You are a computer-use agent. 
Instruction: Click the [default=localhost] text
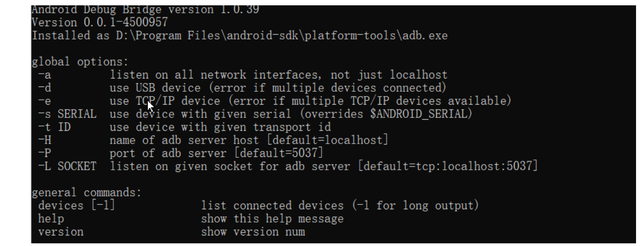click(330, 140)
